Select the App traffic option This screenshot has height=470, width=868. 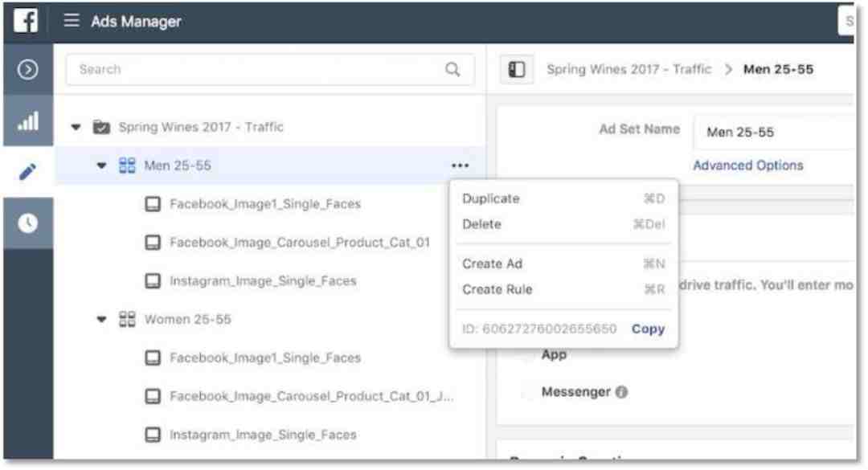pyautogui.click(x=554, y=354)
